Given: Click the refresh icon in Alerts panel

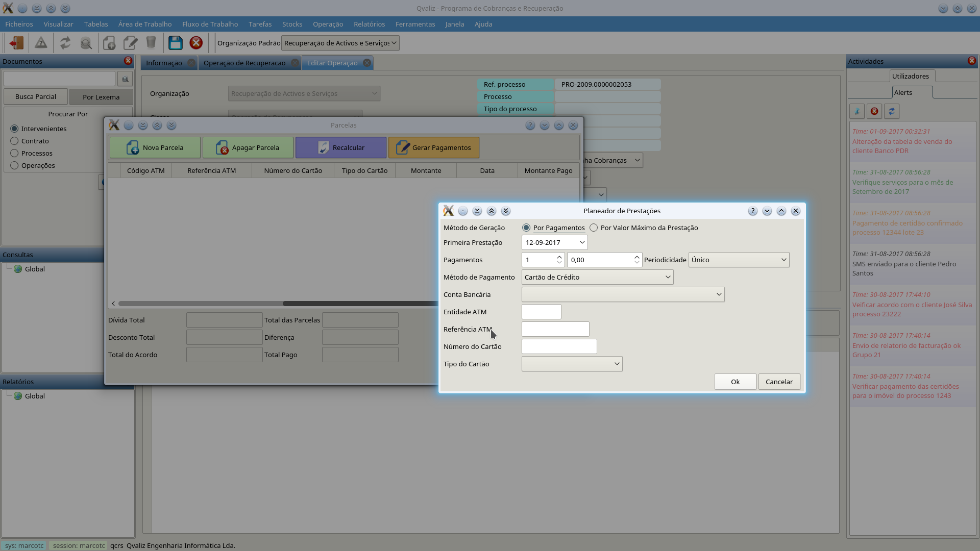Looking at the screenshot, I should 891,111.
